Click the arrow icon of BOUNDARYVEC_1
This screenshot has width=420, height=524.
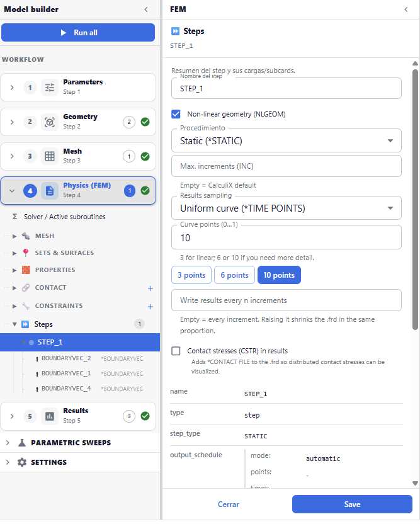[37, 374]
